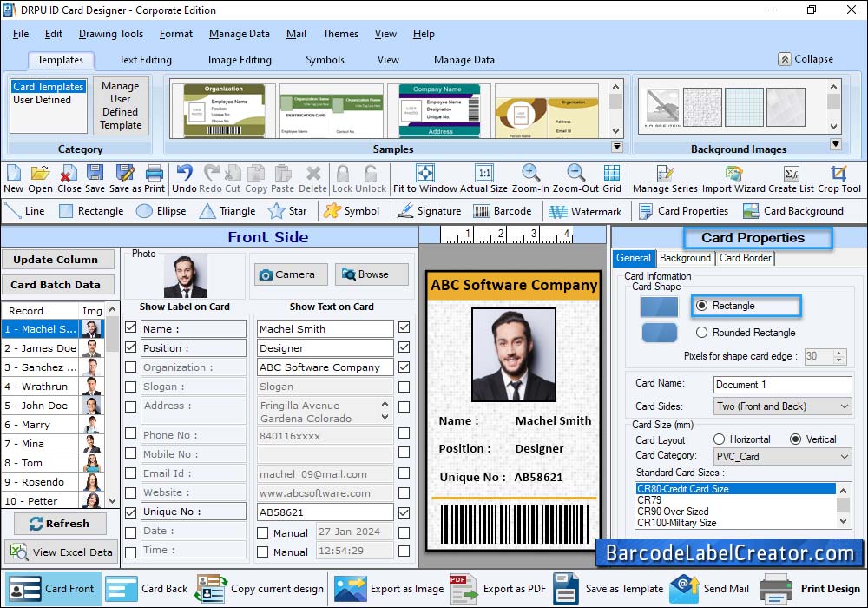This screenshot has height=608, width=868.
Task: Open the Background properties tab
Action: 685,258
